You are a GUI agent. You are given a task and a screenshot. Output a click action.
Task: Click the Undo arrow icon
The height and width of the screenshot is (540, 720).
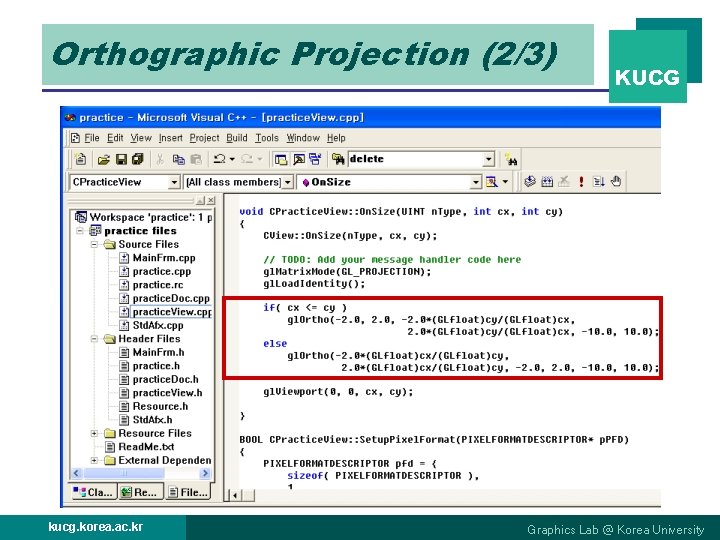click(x=219, y=159)
